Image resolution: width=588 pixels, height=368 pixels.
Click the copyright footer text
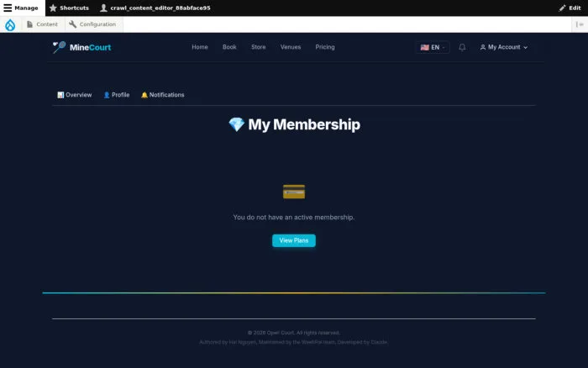(294, 333)
